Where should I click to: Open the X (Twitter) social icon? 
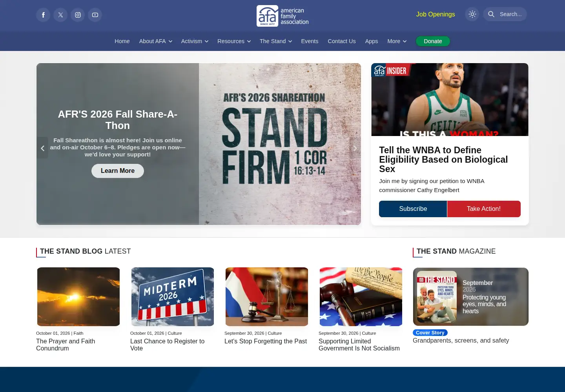pyautogui.click(x=60, y=15)
